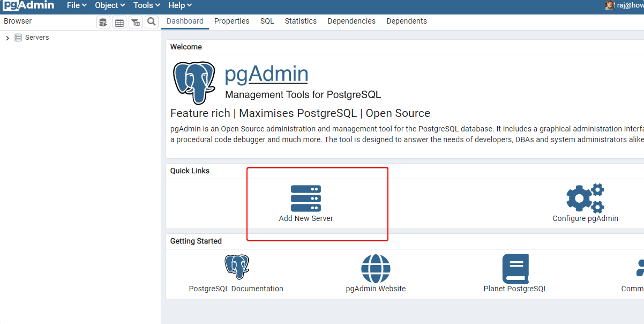Click the Servers stack icon

click(18, 38)
